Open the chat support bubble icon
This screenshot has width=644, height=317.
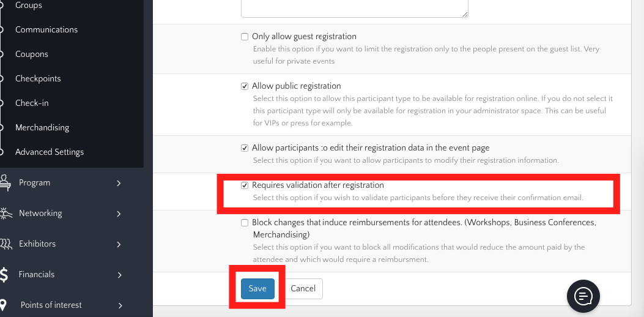583,296
